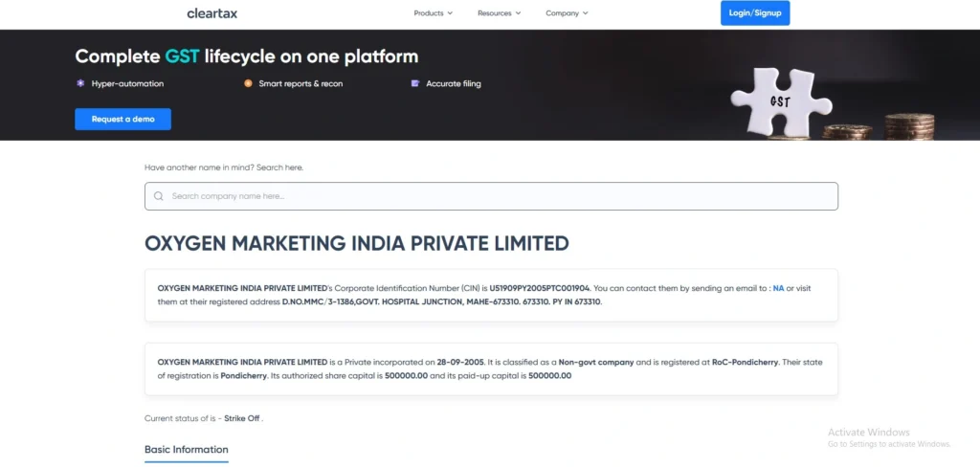Viewport: 980px width, 468px height.
Task: Click the cleartax logo
Action: (x=212, y=13)
